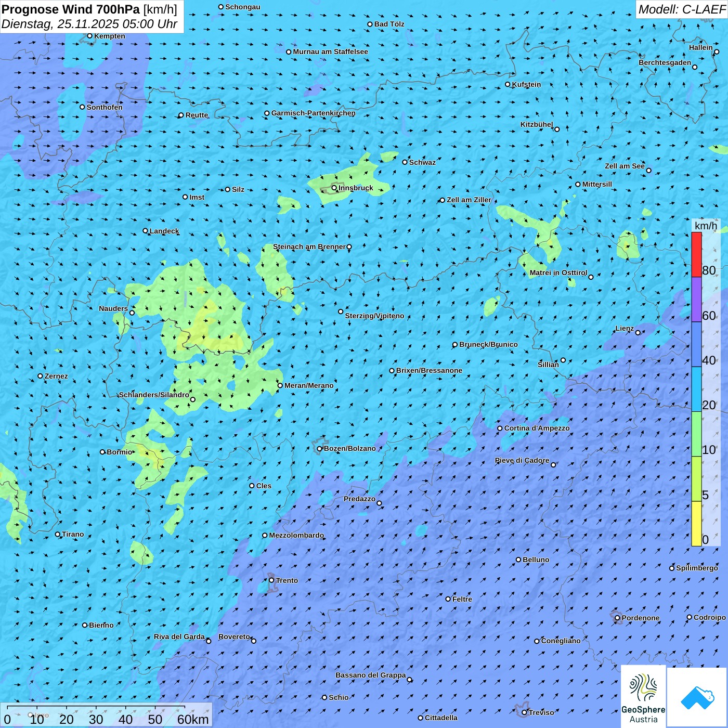
Task: Click the 'Lienz' label
Action: click(625, 328)
